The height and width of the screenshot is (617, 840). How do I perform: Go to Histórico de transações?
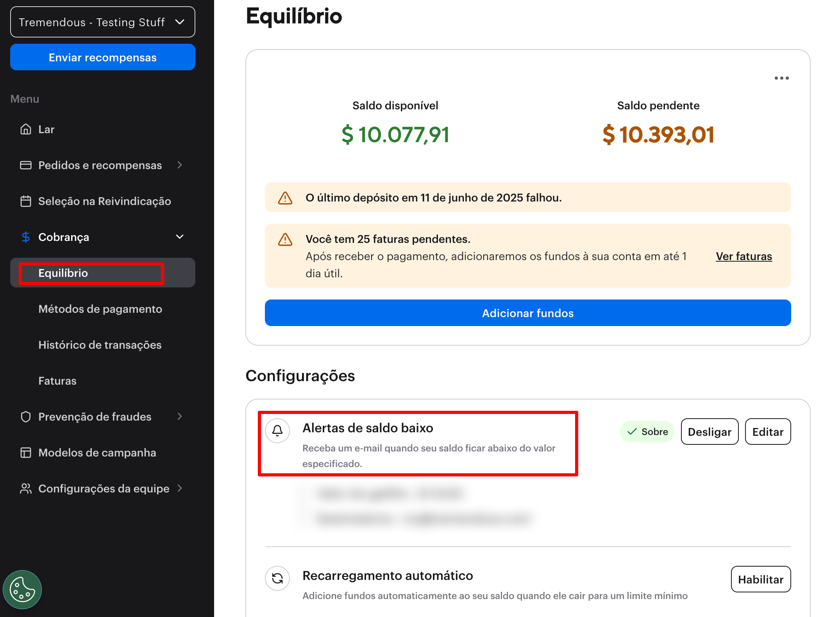point(100,345)
